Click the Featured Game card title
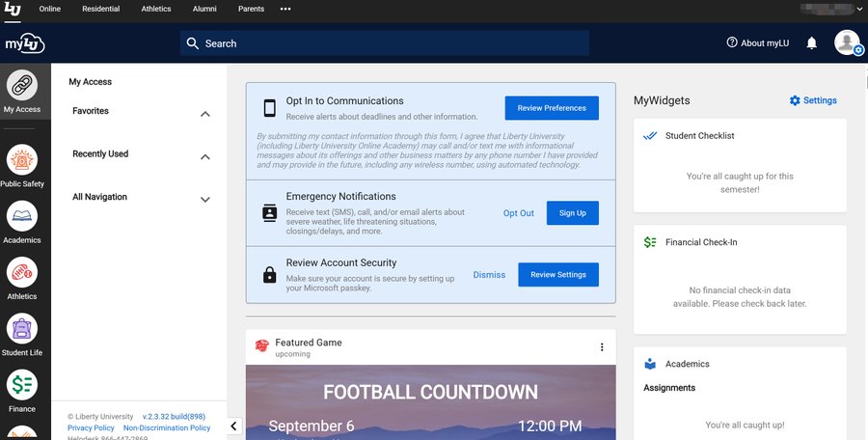This screenshot has height=440, width=868. point(309,343)
